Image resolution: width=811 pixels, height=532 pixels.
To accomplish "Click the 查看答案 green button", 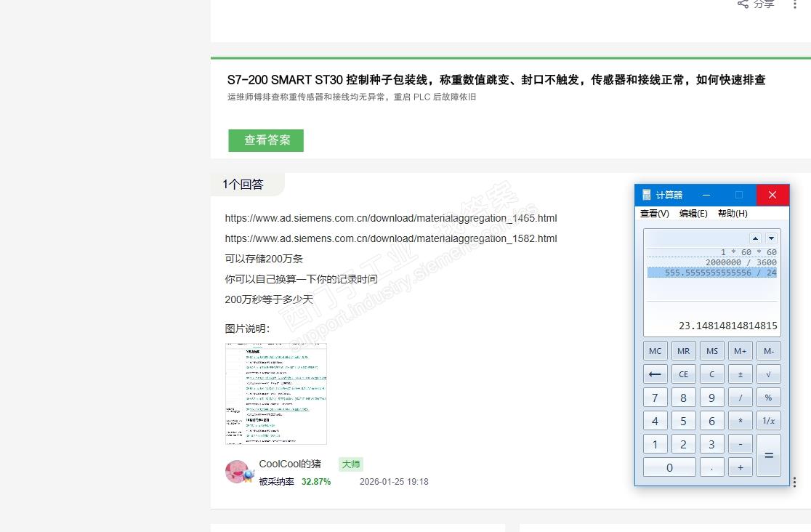I will (266, 140).
